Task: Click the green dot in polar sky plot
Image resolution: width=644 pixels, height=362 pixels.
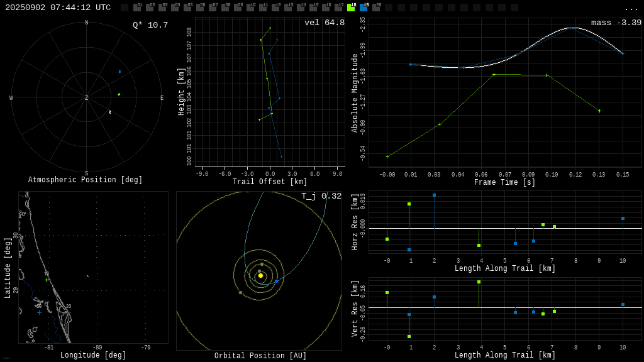Action: pos(119,94)
